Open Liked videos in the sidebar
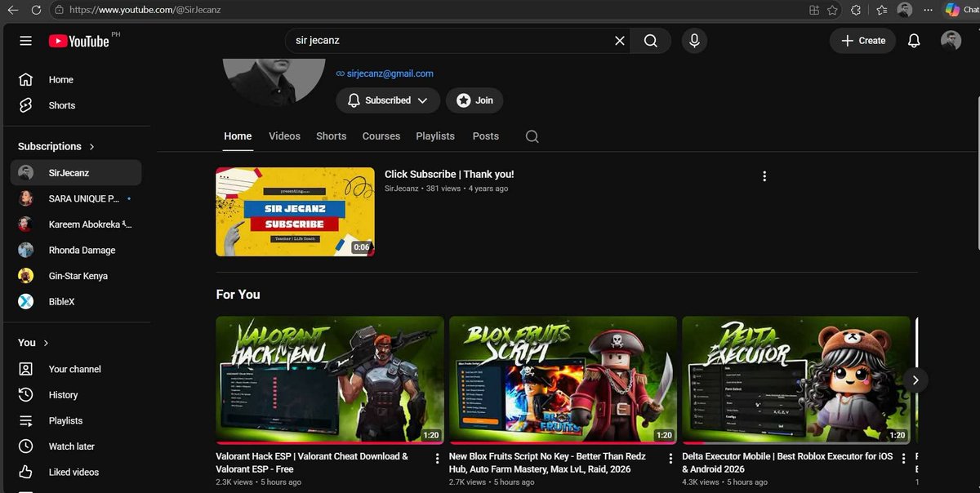 pos(76,472)
